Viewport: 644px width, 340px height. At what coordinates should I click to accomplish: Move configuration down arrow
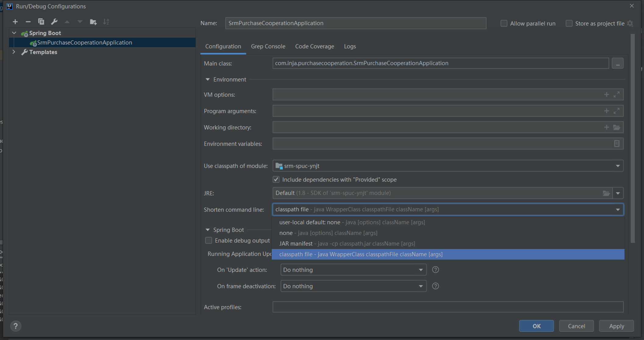(80, 22)
